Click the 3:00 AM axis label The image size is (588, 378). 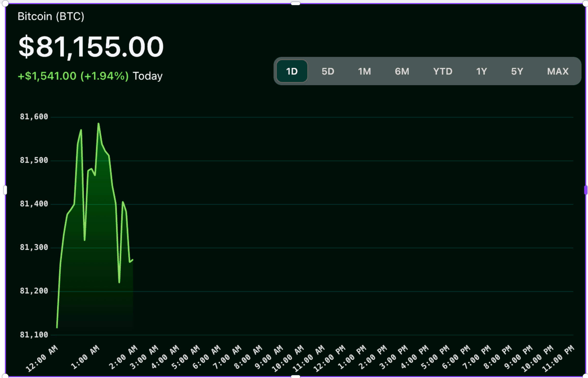[144, 357]
